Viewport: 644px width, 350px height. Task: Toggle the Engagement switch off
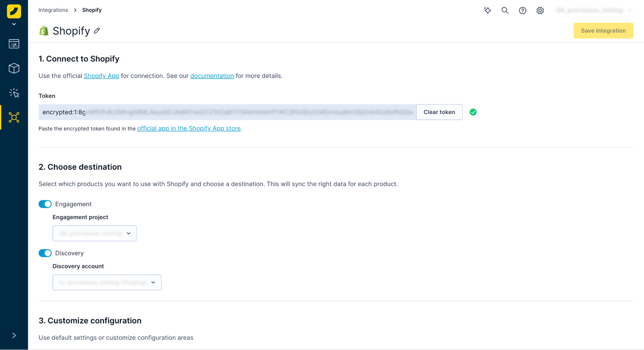tap(45, 204)
